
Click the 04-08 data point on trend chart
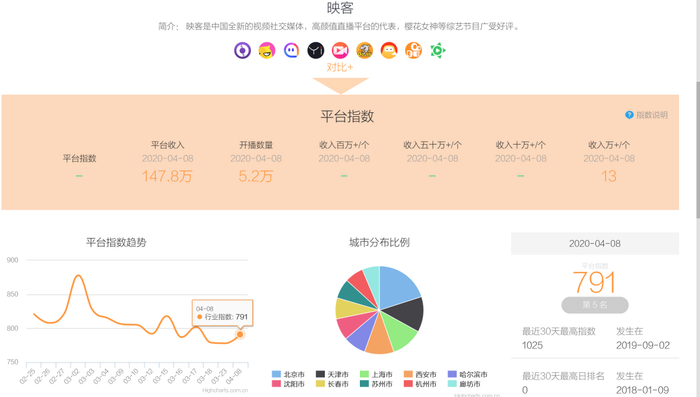click(240, 334)
